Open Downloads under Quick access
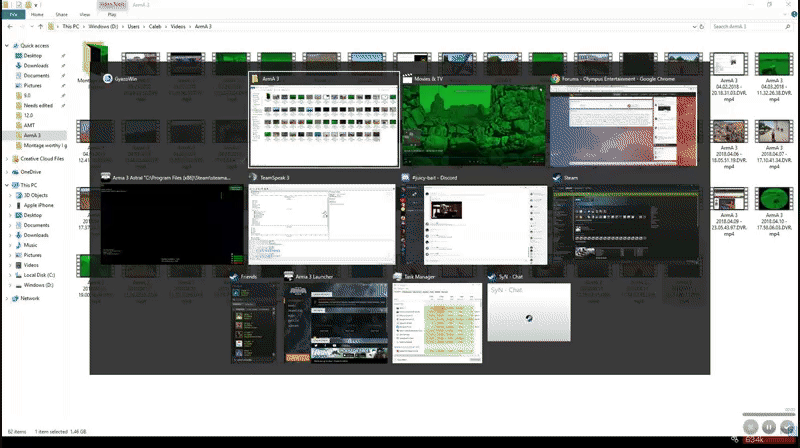Screen dimensions: 800x448 pyautogui.click(x=36, y=66)
